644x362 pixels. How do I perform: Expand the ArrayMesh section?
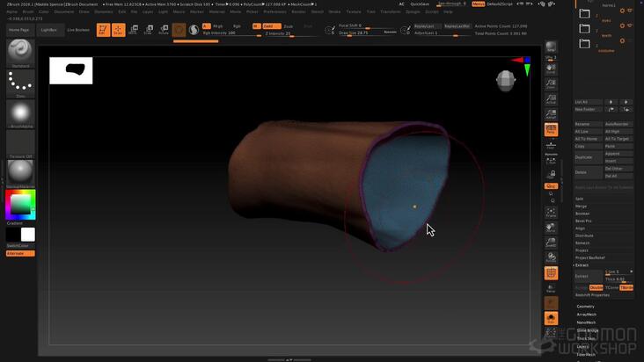point(587,315)
